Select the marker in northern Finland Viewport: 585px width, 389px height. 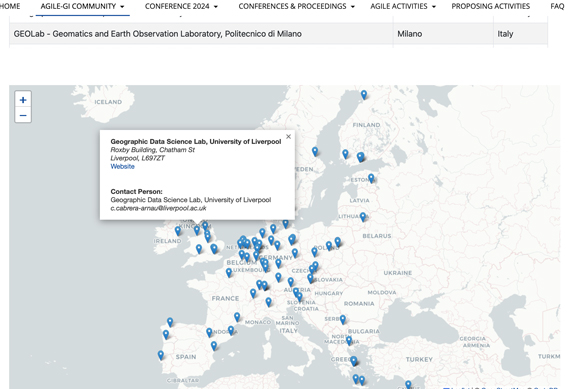[364, 95]
